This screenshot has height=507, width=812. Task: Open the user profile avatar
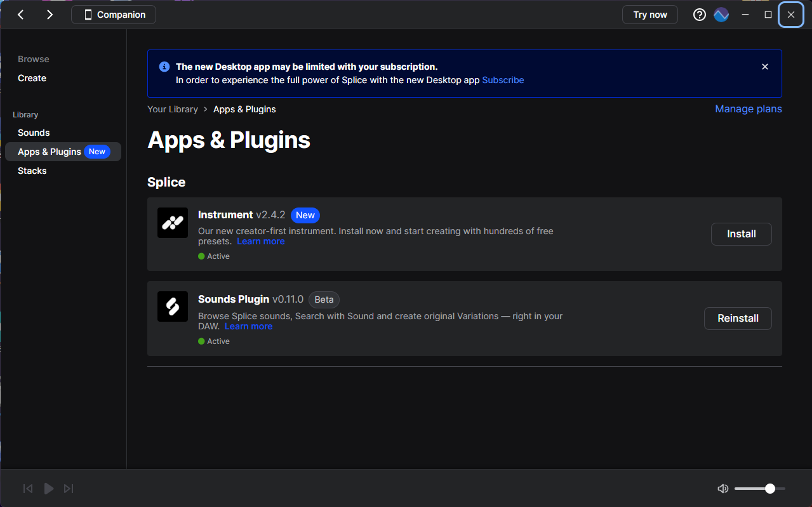pos(721,15)
